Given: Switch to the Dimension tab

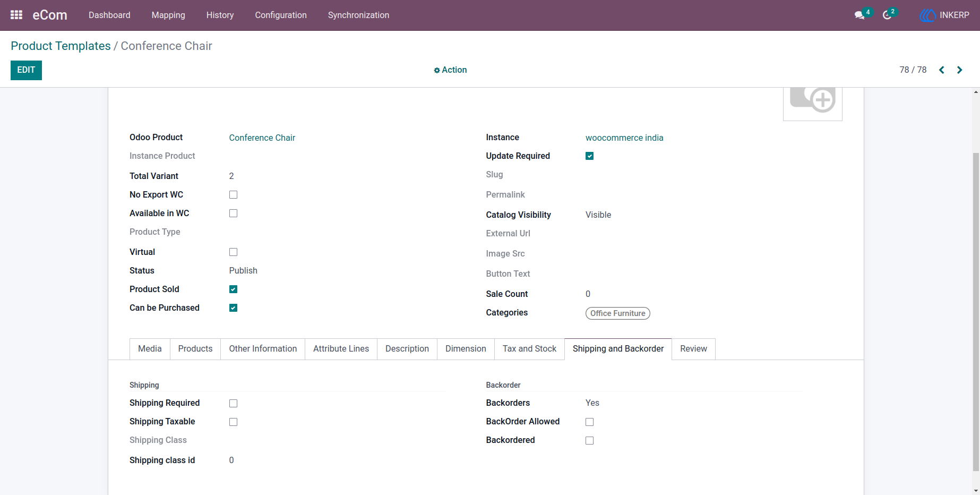Looking at the screenshot, I should pos(466,349).
